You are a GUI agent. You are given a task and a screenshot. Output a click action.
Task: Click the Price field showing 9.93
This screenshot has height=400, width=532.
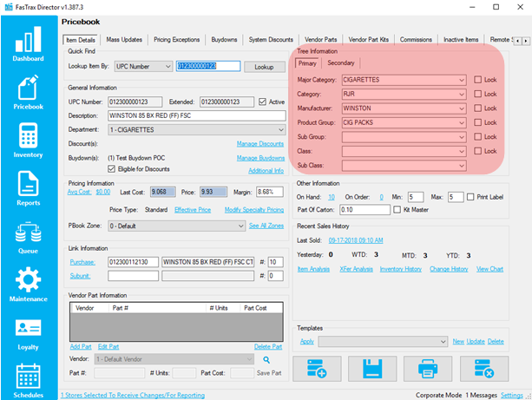[213, 192]
